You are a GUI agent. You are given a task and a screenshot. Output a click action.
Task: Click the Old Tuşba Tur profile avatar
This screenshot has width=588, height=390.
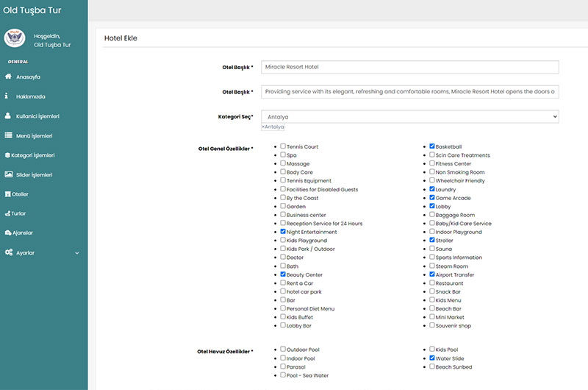[15, 39]
